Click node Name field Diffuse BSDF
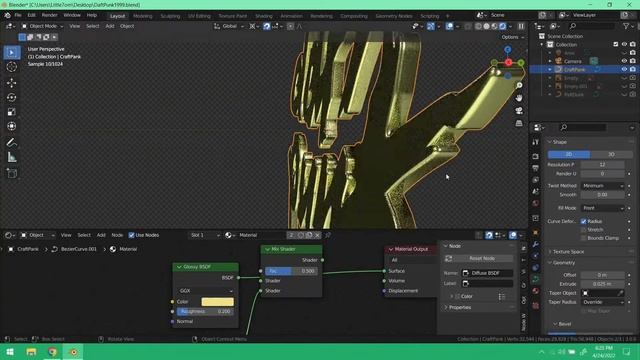Screen dimensions: 640x360 [x=487, y=273]
